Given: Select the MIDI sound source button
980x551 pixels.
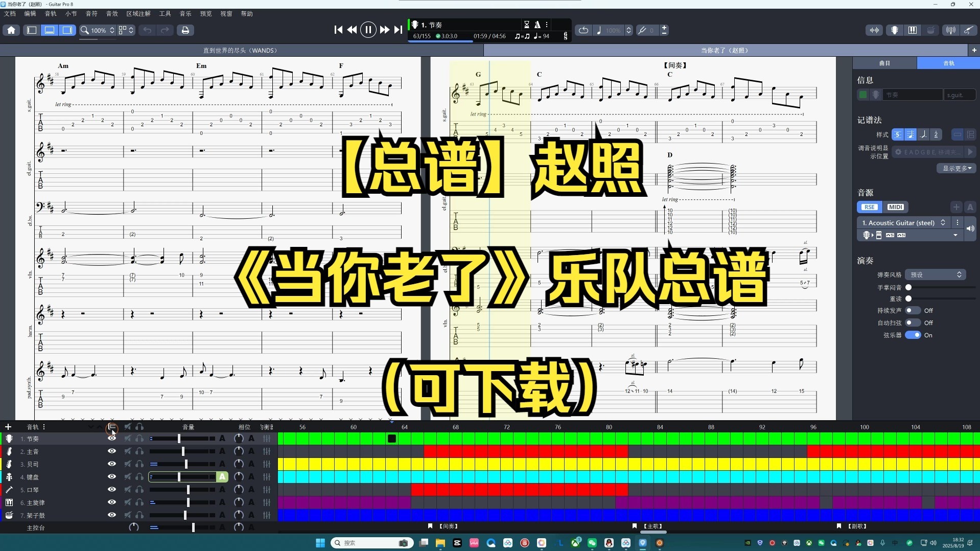Looking at the screenshot, I should pos(895,207).
